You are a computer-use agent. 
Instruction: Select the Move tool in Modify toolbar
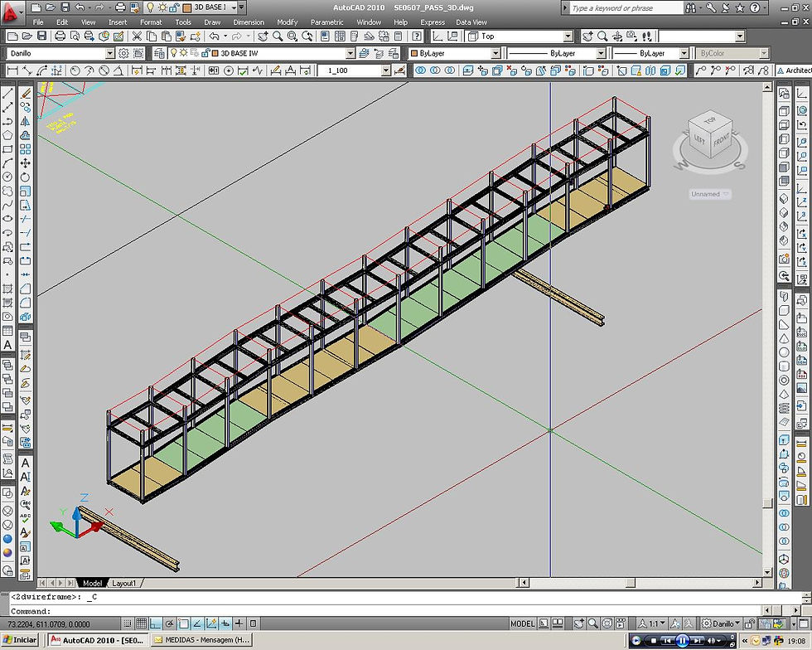tap(25, 163)
